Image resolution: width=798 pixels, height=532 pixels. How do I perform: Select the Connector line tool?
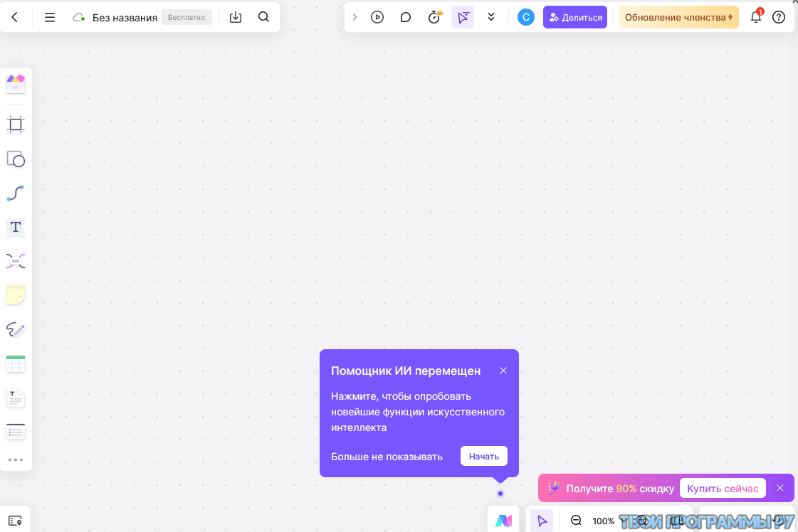(16, 193)
